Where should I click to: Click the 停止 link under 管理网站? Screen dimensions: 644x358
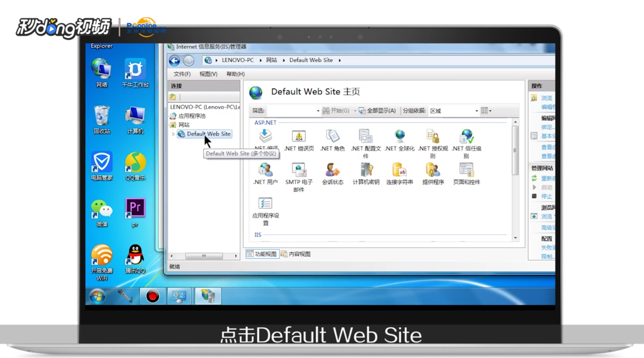tap(547, 196)
